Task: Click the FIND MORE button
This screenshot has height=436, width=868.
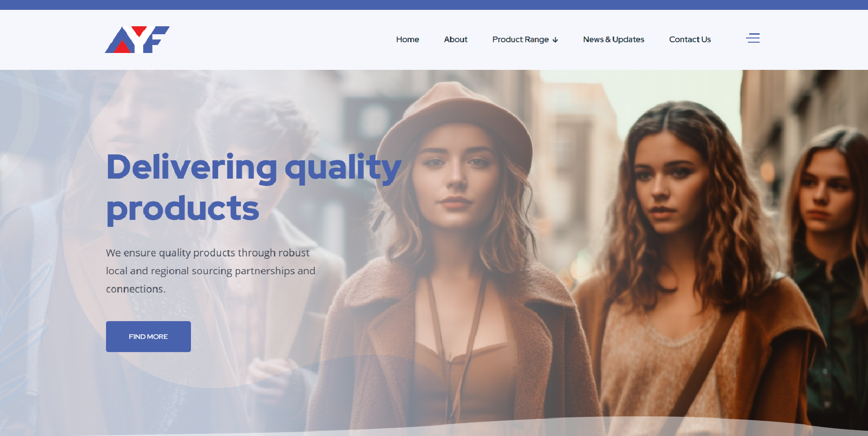Action: [x=148, y=337]
